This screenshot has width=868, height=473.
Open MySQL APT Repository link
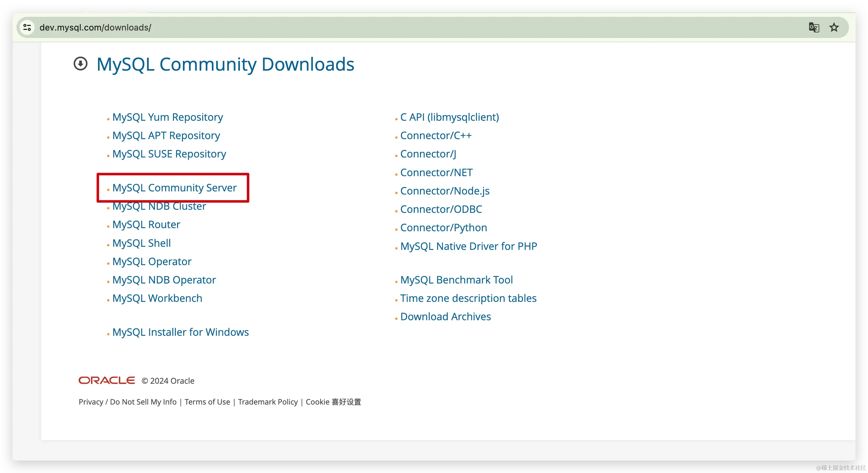(166, 136)
